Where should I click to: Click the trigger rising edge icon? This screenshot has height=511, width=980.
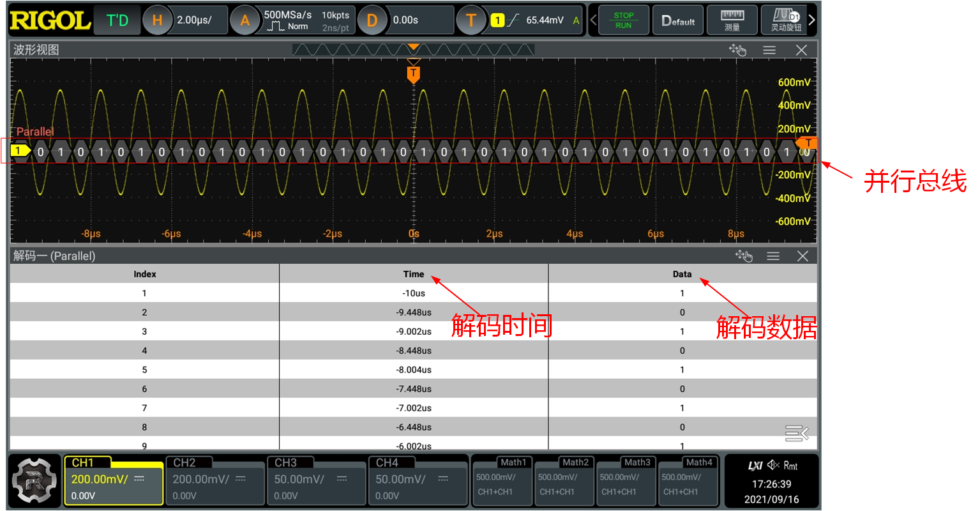(x=513, y=20)
